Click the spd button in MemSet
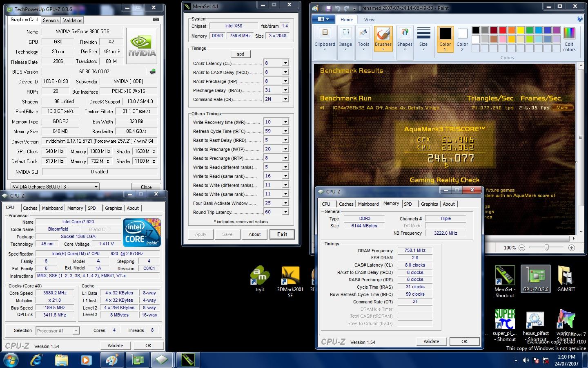Image resolution: width=588 pixels, height=368 pixels. point(241,54)
